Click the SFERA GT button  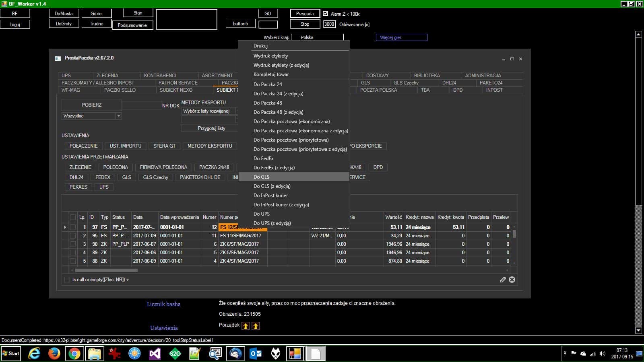tap(164, 146)
